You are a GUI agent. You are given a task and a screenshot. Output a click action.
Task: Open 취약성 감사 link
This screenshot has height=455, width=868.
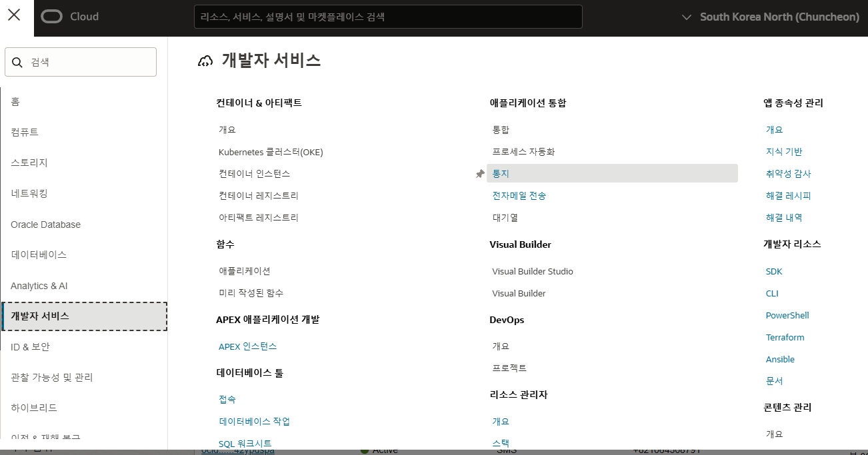(x=789, y=174)
